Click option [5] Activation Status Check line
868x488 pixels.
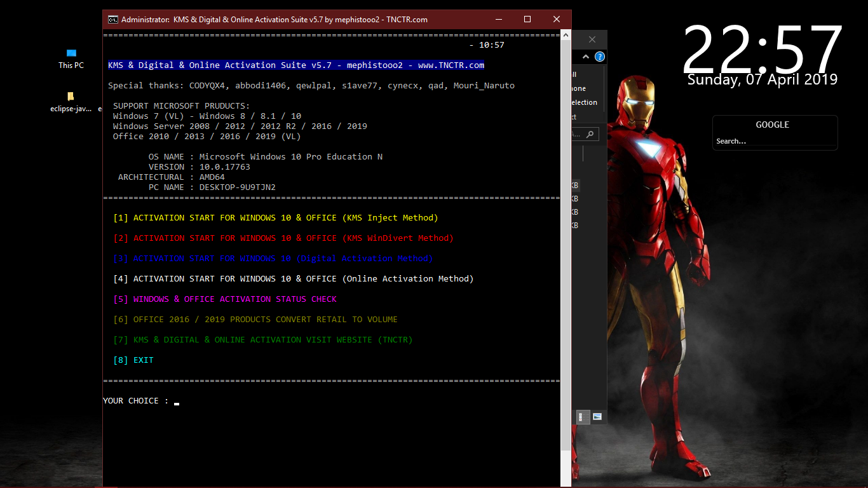coord(225,299)
